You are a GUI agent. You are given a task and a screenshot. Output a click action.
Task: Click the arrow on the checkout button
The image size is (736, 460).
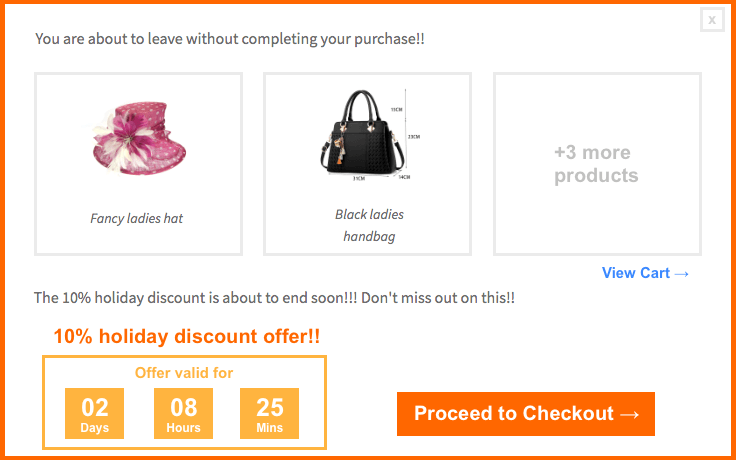pos(630,414)
